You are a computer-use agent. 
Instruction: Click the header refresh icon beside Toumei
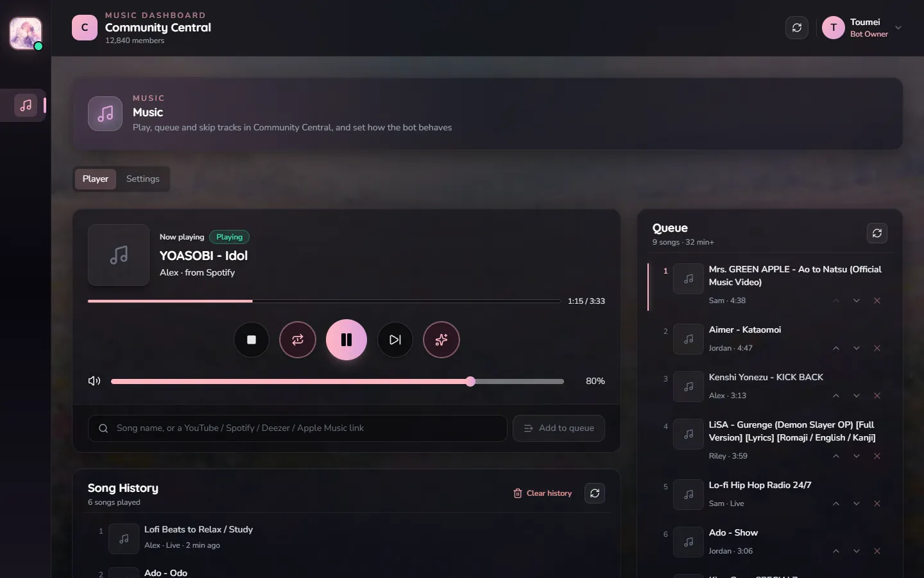797,28
